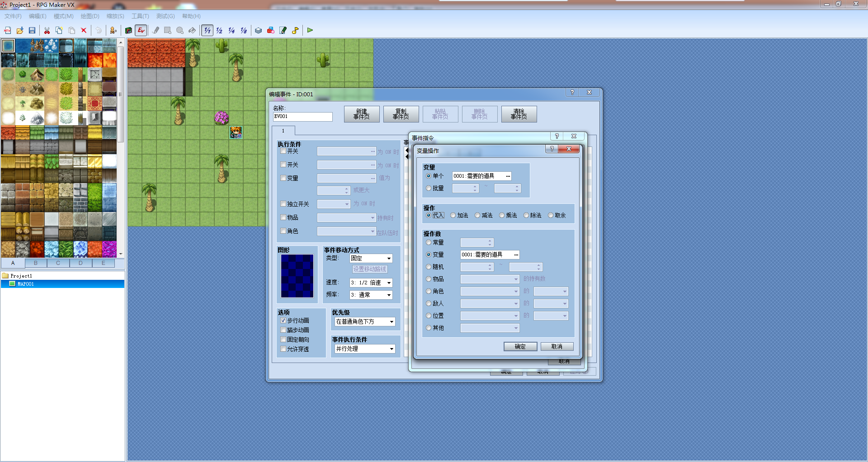This screenshot has width=868, height=462.
Task: Open the 类型 movement type dropdown
Action: [x=371, y=259]
